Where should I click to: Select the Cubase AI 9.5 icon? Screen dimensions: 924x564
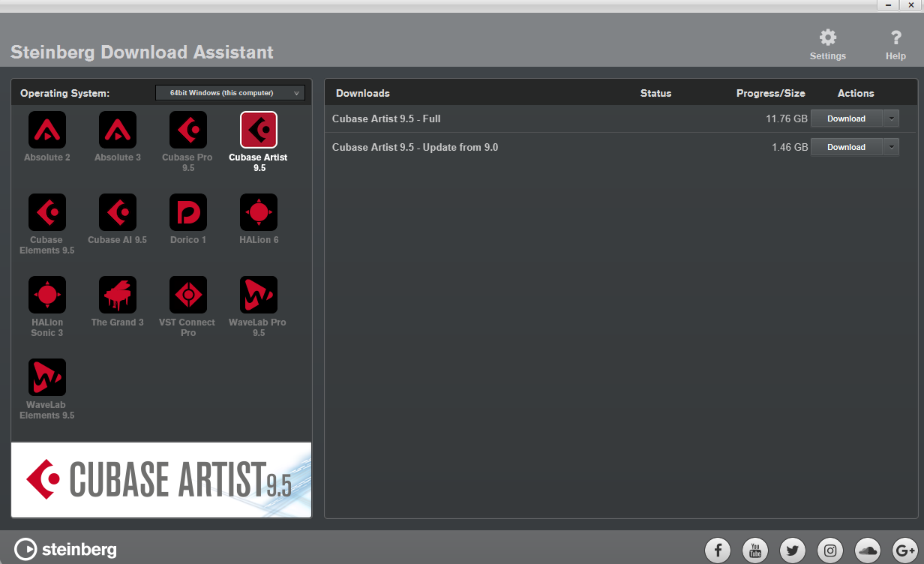(118, 212)
